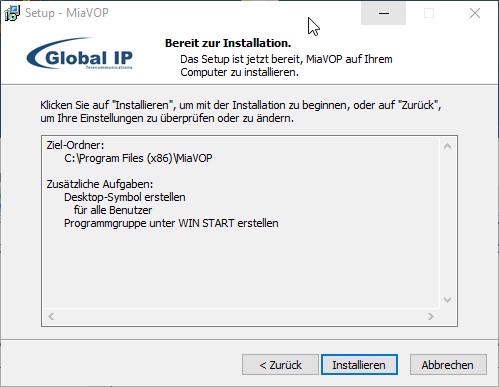Cancel setup via the Abbrechen button

click(448, 365)
